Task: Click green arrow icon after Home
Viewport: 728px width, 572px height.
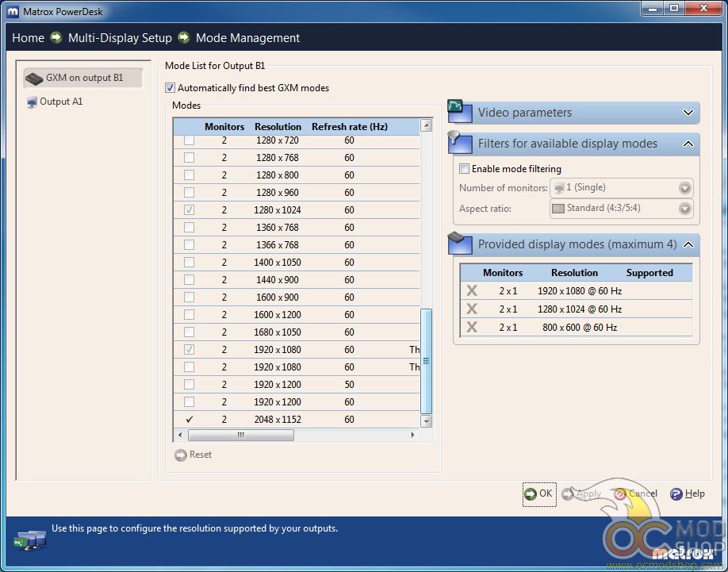Action: (x=56, y=37)
